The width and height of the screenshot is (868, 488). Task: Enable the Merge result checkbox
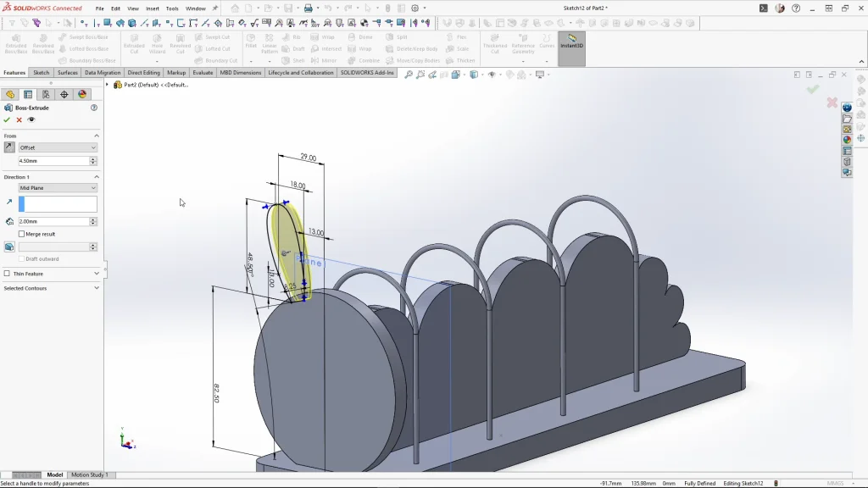point(22,234)
